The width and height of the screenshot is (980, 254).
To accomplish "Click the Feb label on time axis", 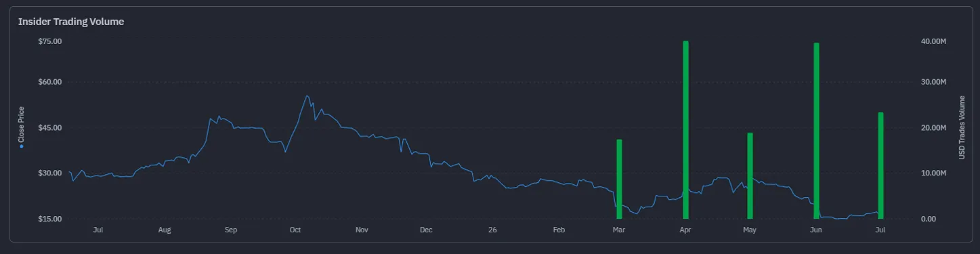I will point(559,230).
